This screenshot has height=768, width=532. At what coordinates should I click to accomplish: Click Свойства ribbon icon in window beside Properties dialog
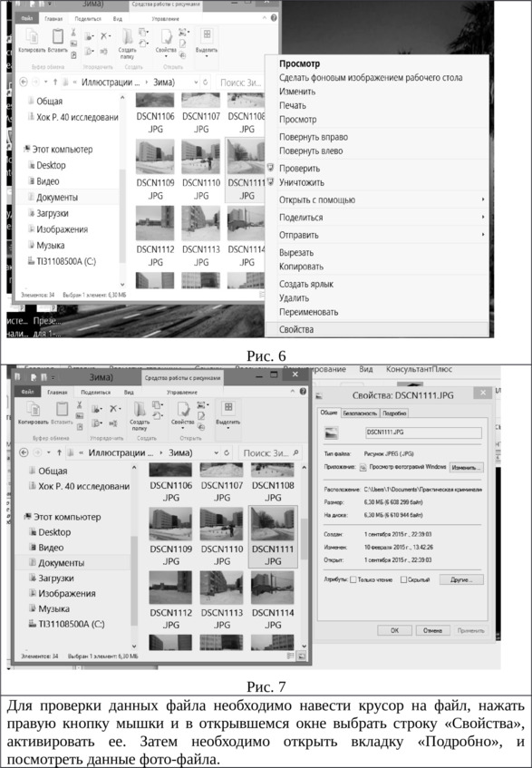click(x=182, y=413)
